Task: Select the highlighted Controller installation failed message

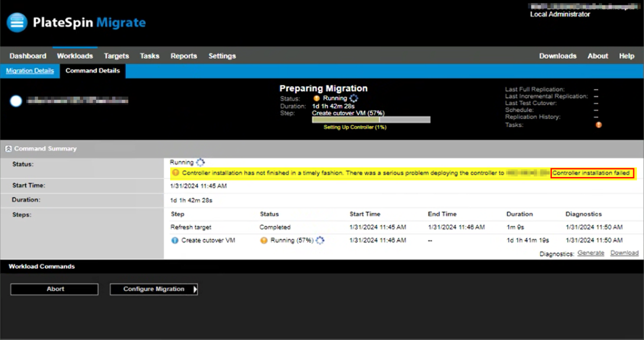Action: tap(592, 172)
